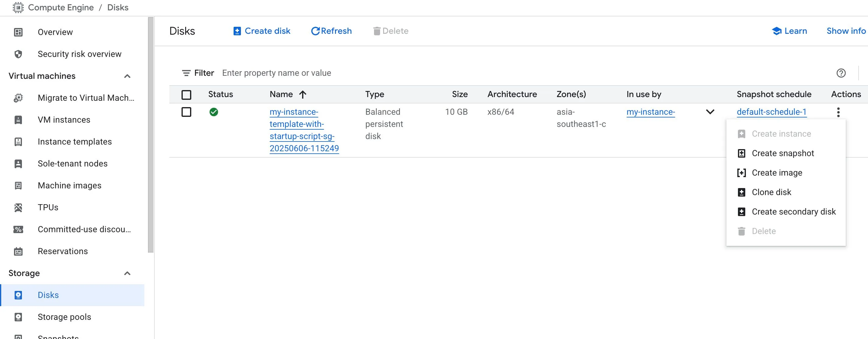This screenshot has height=339, width=868.
Task: Open the my-instance link under In use by
Action: click(x=651, y=112)
